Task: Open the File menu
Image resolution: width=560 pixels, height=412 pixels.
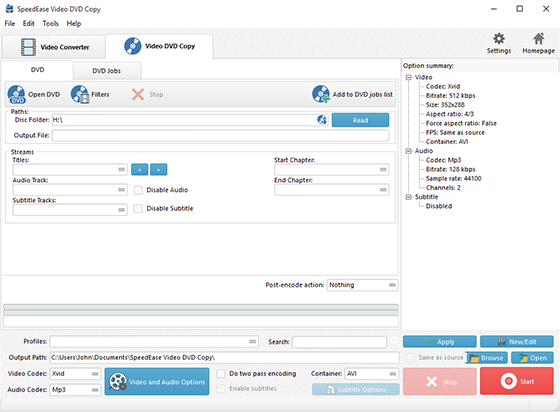Action: click(x=10, y=24)
